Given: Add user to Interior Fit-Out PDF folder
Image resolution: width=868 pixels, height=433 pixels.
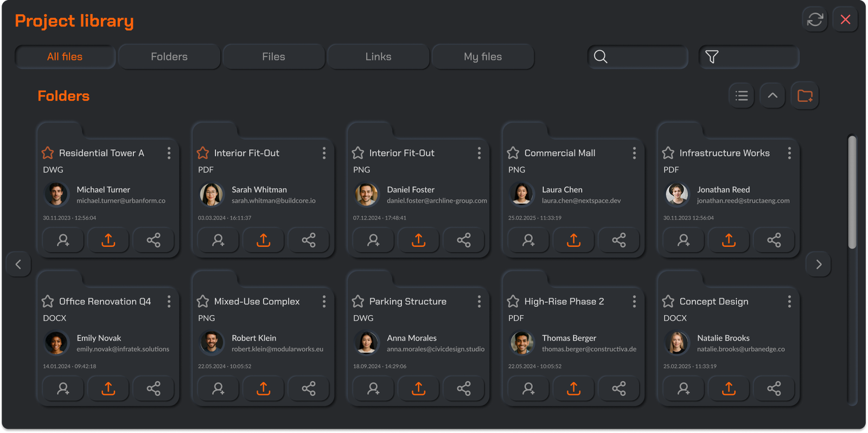Looking at the screenshot, I should click(x=218, y=240).
